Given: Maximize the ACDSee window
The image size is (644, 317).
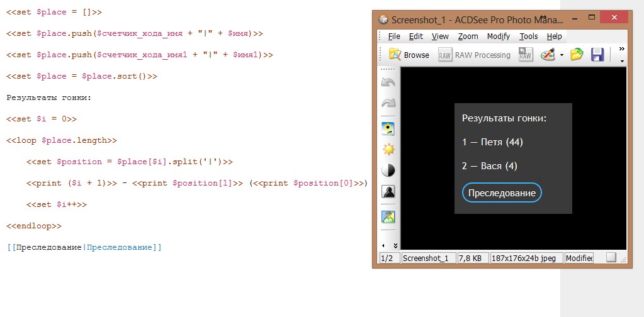Looking at the screenshot, I should [x=592, y=17].
